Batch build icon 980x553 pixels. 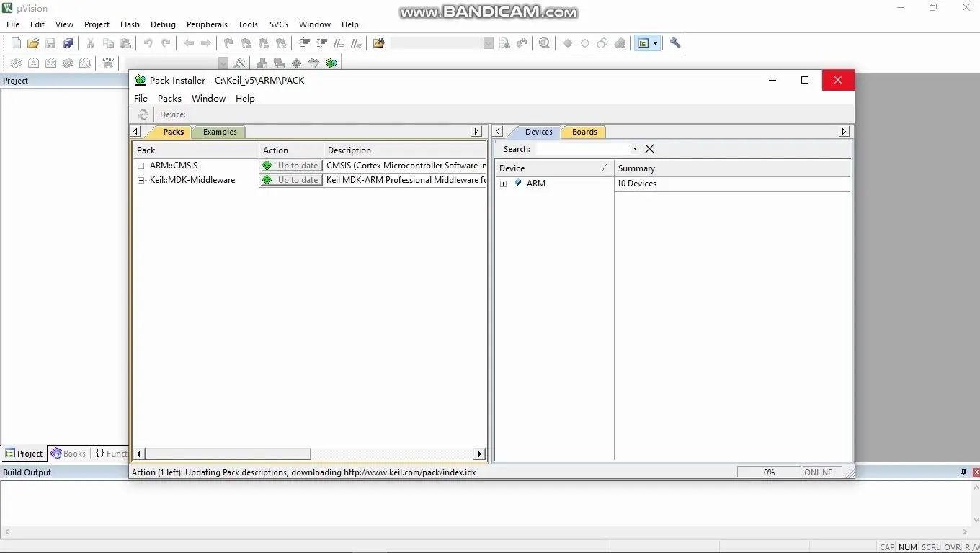click(68, 63)
